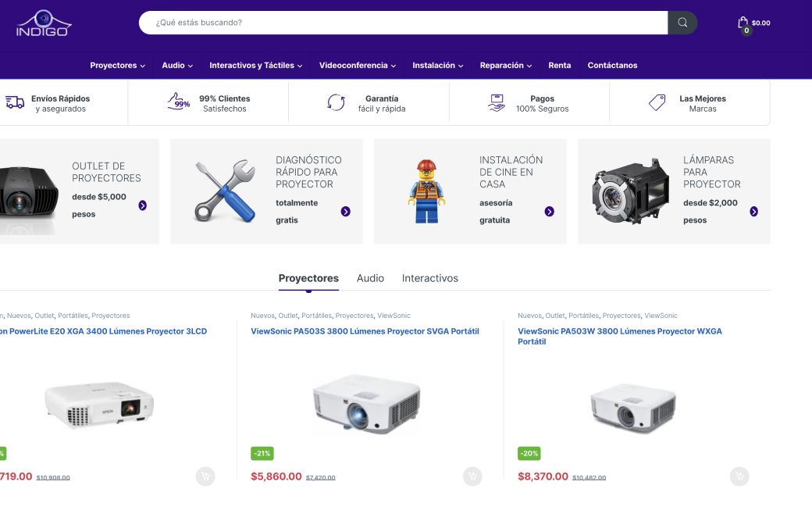This screenshot has height=525, width=812.
Task: Click the crossed wrench and screwdriver image
Action: (225, 191)
